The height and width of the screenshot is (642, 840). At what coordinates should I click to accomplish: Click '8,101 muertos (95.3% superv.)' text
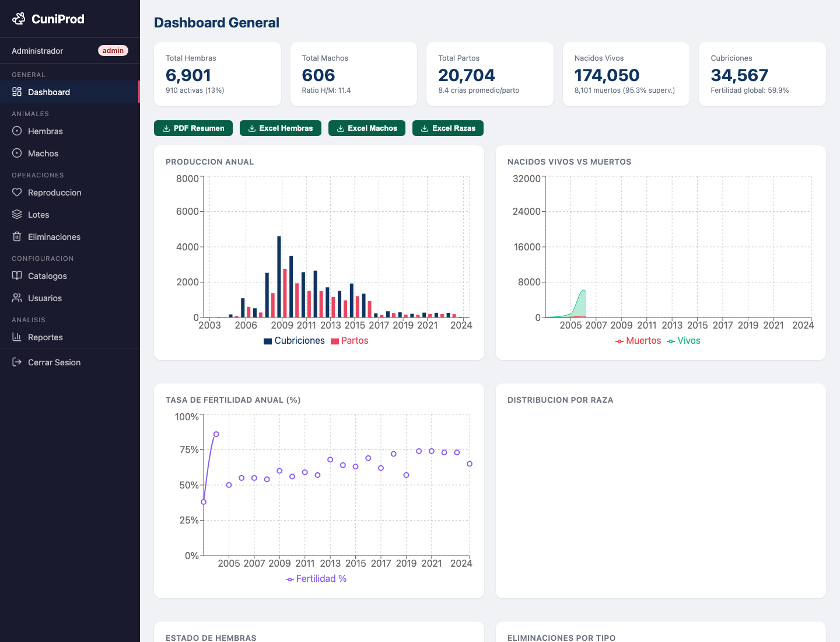[x=624, y=90]
